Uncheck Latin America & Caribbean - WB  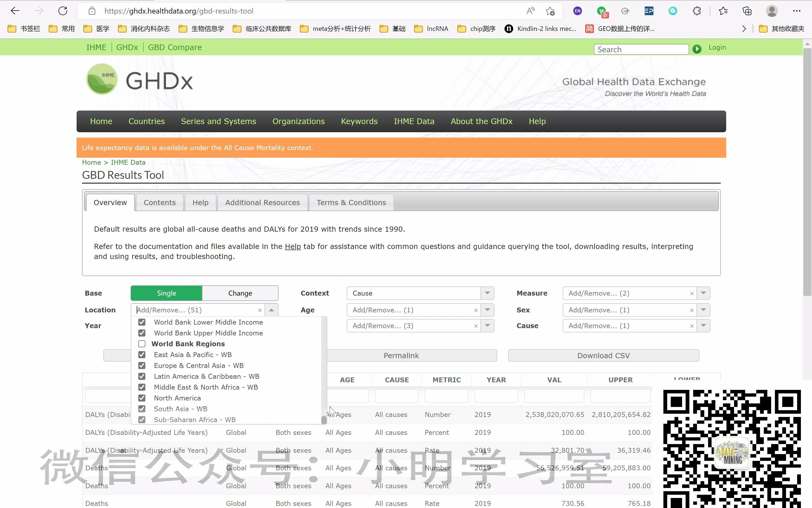click(142, 376)
